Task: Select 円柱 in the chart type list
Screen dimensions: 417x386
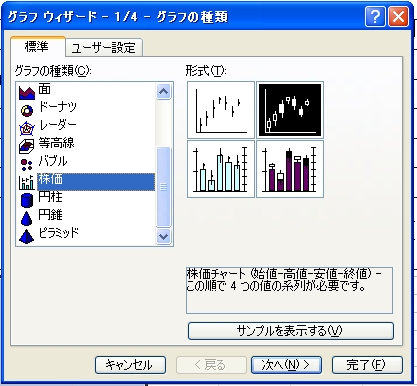Action: point(50,197)
